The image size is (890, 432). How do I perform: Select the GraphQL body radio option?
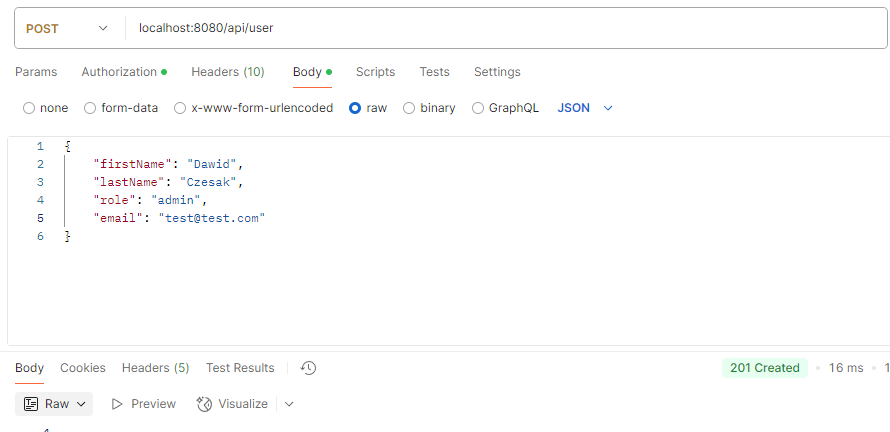pyautogui.click(x=478, y=108)
